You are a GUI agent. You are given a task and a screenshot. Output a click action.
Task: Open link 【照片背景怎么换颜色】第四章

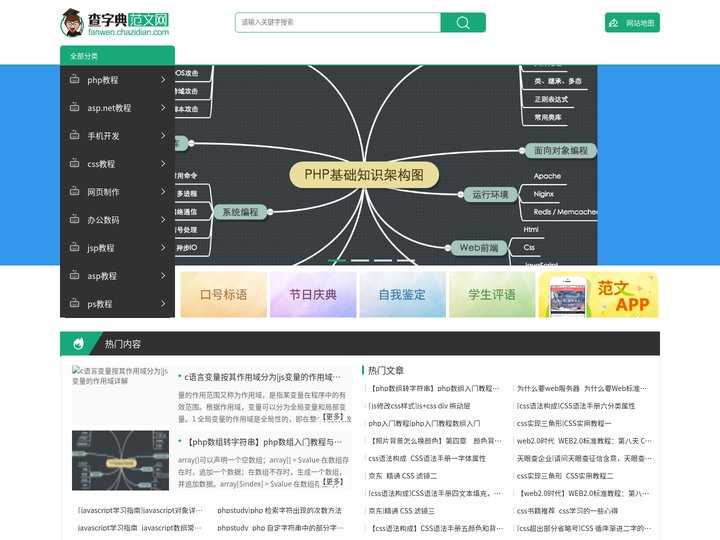tap(434, 441)
